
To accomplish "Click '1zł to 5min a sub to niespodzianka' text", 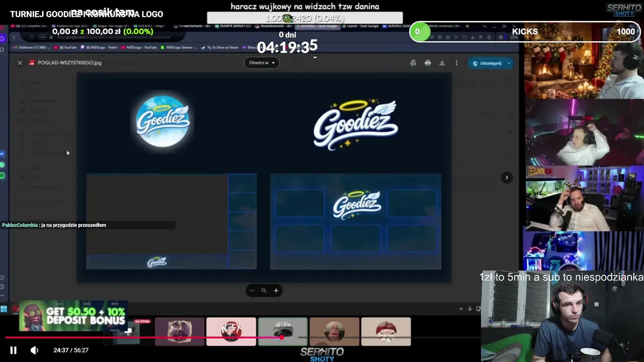I will coord(561,277).
